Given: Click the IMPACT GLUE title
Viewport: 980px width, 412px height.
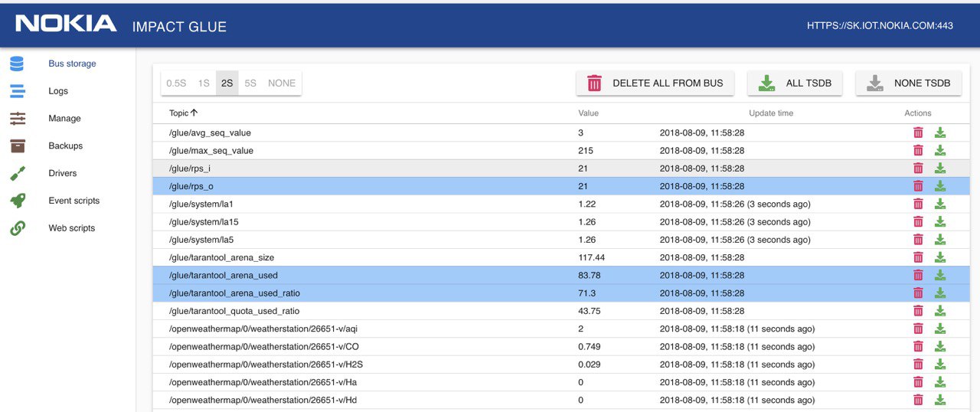Looking at the screenshot, I should pyautogui.click(x=179, y=27).
